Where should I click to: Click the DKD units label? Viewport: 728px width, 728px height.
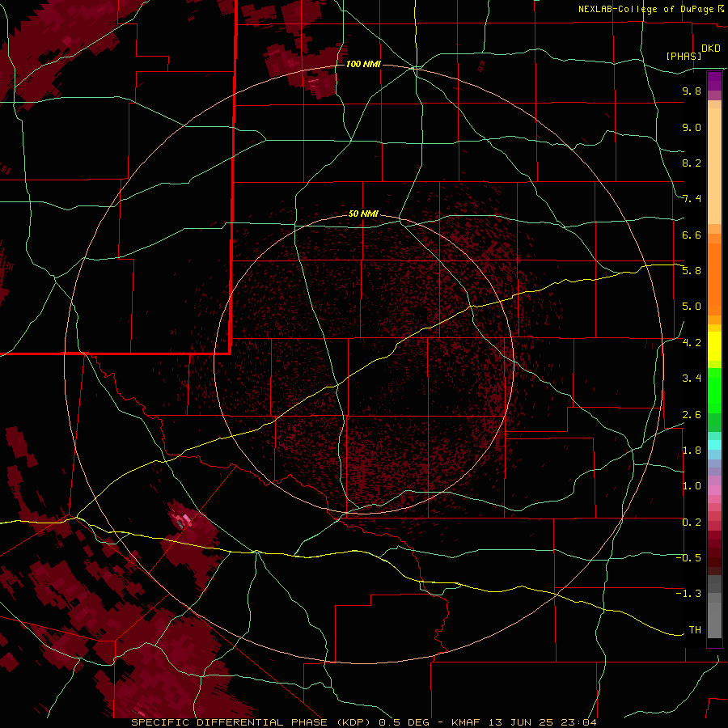(711, 49)
